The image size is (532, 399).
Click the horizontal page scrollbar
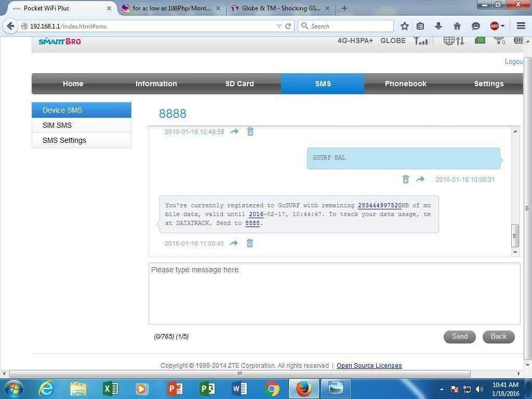(240, 374)
